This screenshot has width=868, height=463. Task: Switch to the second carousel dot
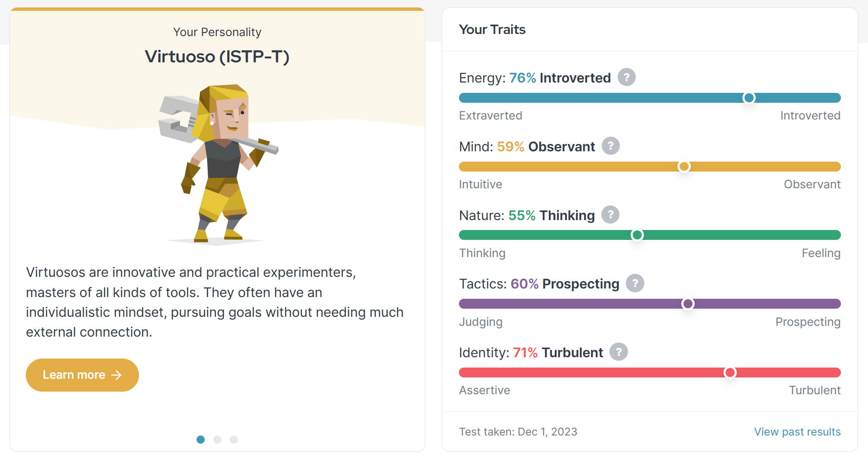coord(217,439)
